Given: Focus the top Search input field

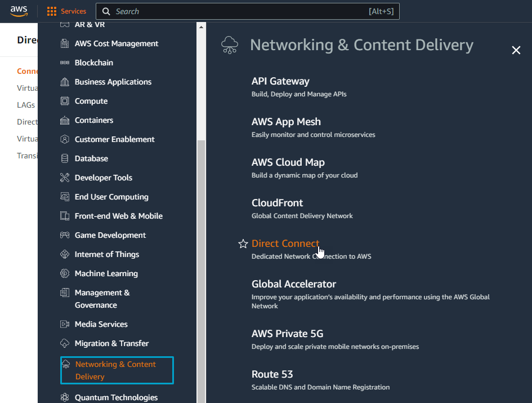Looking at the screenshot, I should point(248,11).
